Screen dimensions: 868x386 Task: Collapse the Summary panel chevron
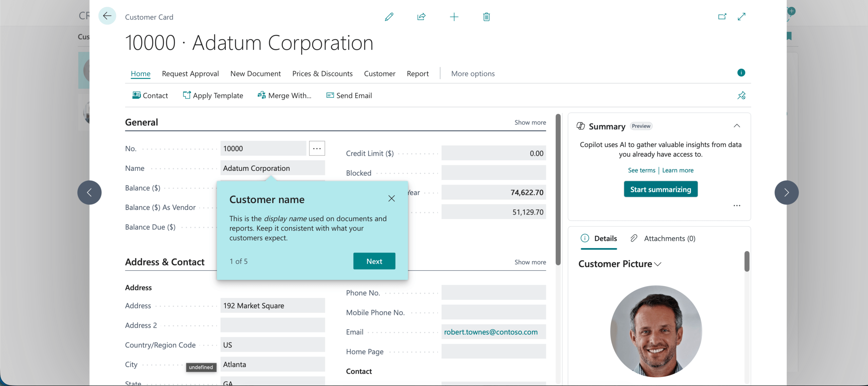tap(736, 126)
